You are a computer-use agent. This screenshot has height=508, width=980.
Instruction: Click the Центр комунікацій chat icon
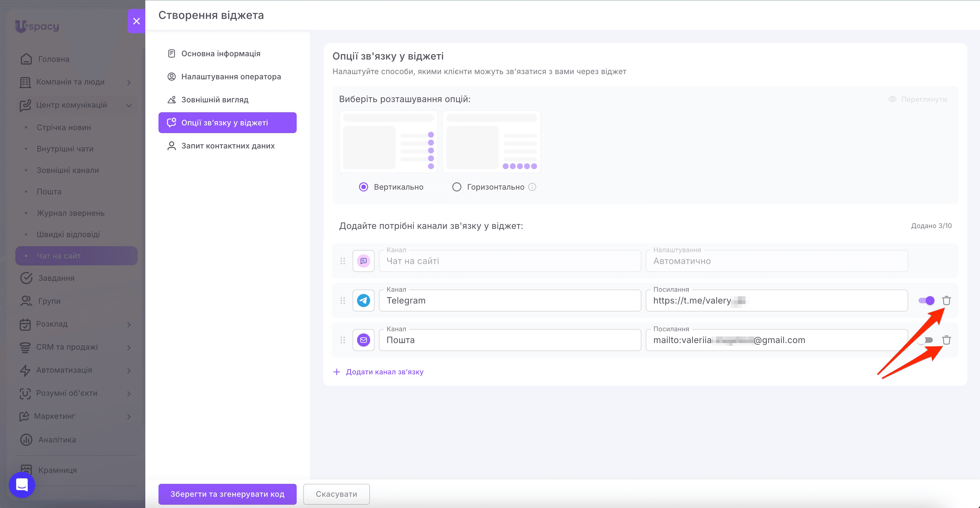click(x=25, y=105)
